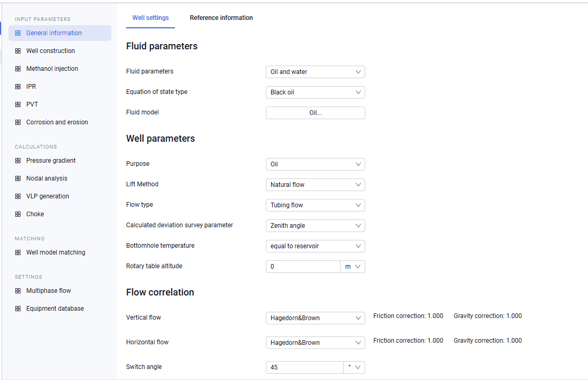Click the grid icon beside Nodal analysis
Screen dimensions: 588x380
(18, 178)
